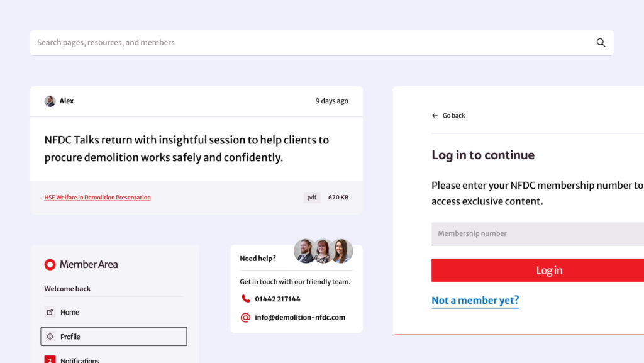Click the Home external-link icon
Viewport: 644px width, 363px height.
pos(50,312)
